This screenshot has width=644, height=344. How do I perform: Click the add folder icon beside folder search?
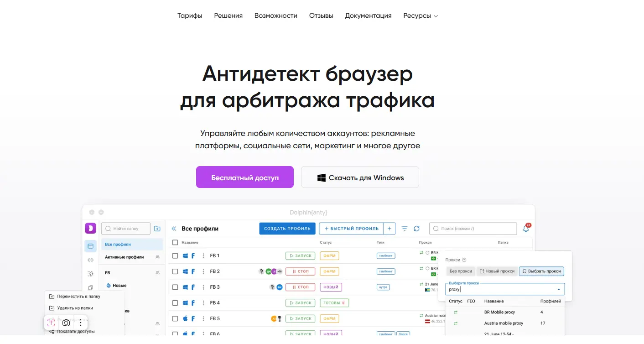pos(157,229)
